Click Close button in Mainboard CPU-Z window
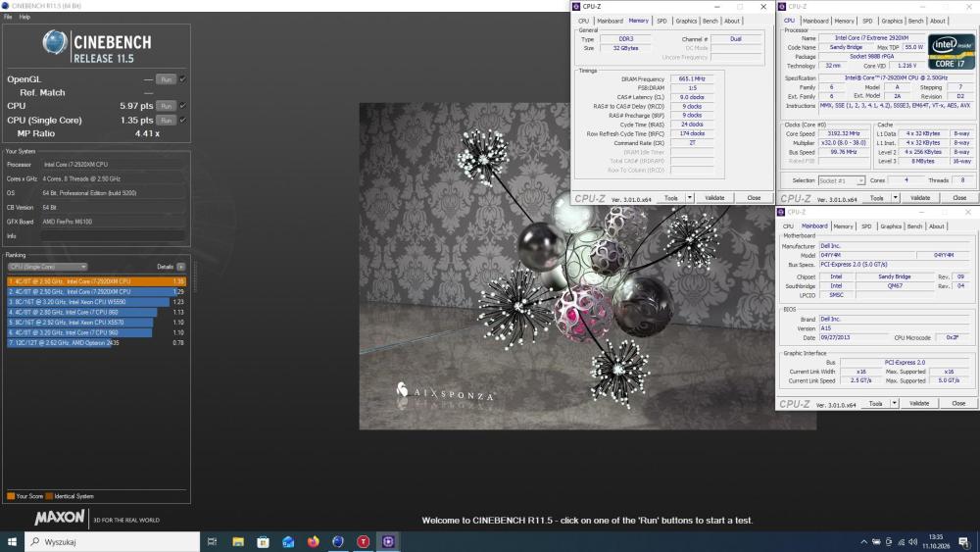This screenshot has height=552, width=980. click(958, 403)
